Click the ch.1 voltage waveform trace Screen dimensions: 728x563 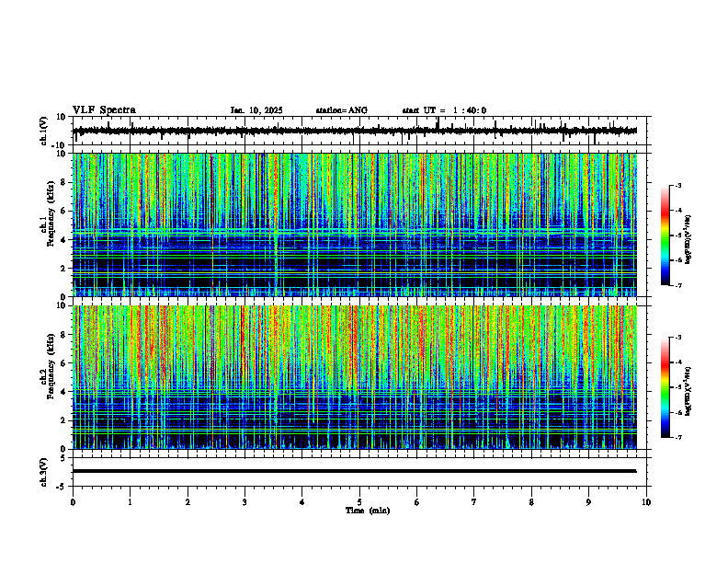coord(355,131)
